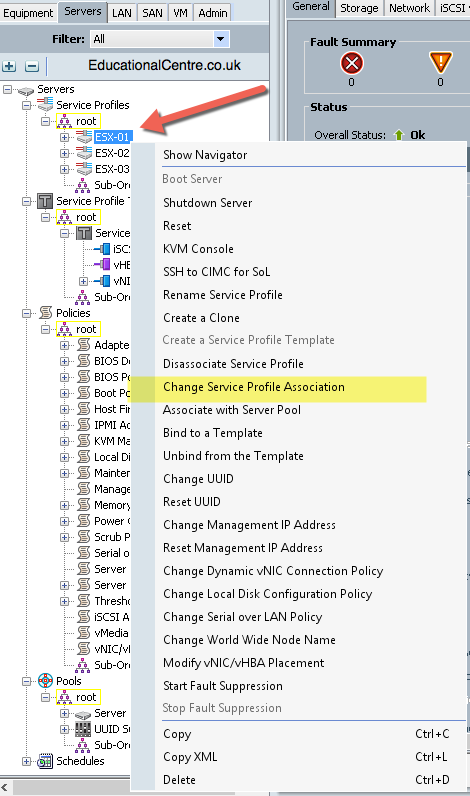Choose Bind to a Template entry
This screenshot has width=470, height=796.
[x=213, y=433]
